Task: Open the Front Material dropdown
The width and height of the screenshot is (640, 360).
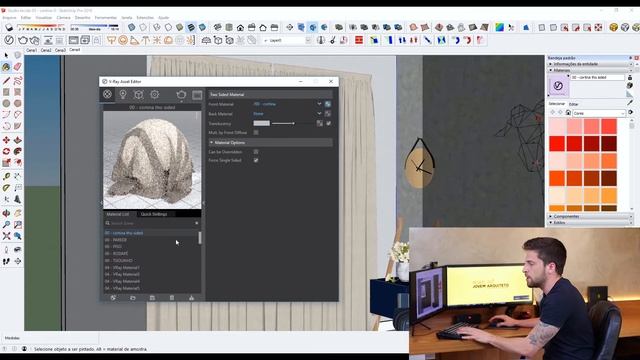Action: 319,104
